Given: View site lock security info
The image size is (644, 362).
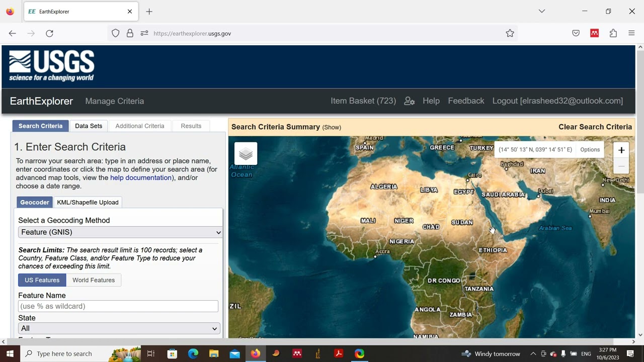Looking at the screenshot, I should (x=130, y=33).
